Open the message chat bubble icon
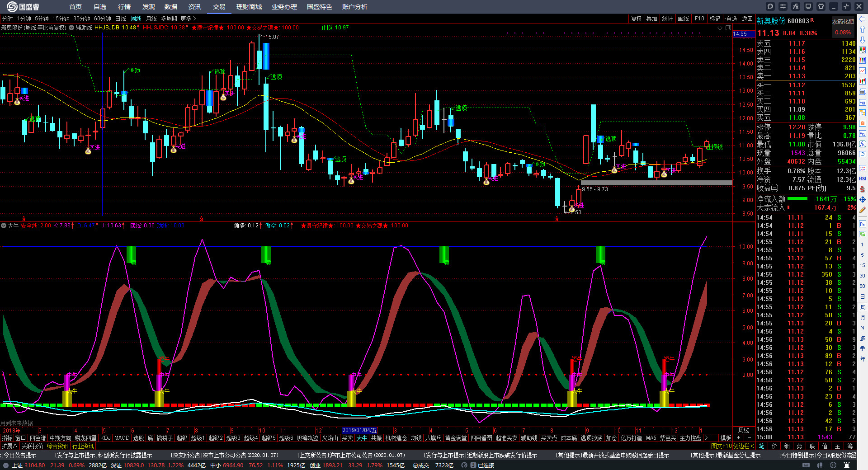Viewport: 868px width, 470px height. [x=770, y=6]
